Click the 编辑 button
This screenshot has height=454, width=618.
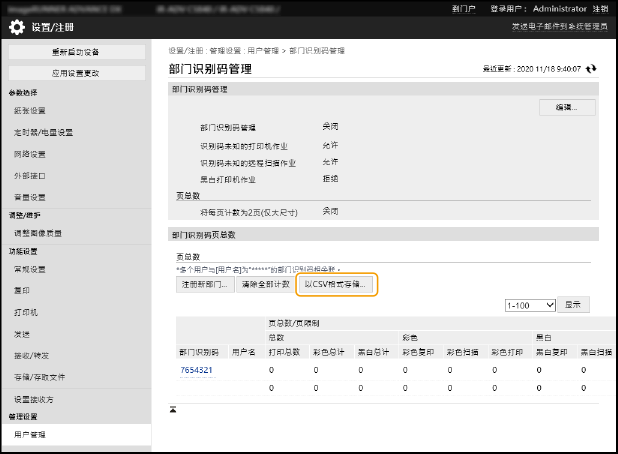click(566, 107)
